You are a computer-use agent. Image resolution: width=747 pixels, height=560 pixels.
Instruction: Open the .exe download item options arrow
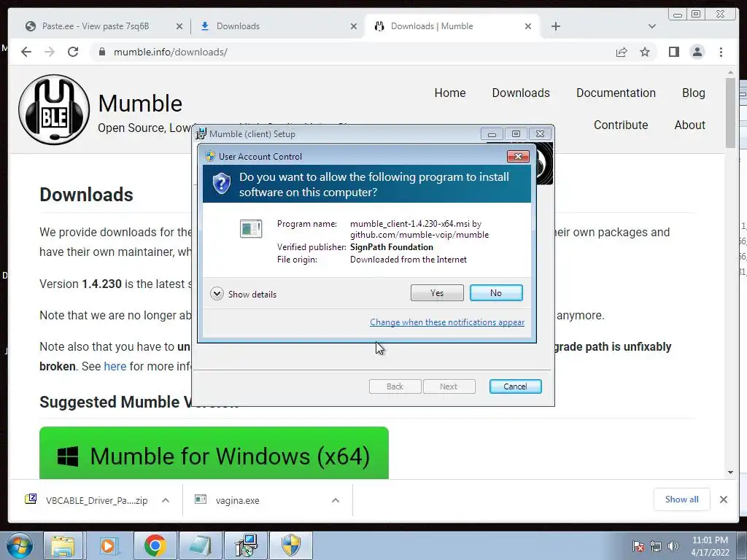[336, 500]
